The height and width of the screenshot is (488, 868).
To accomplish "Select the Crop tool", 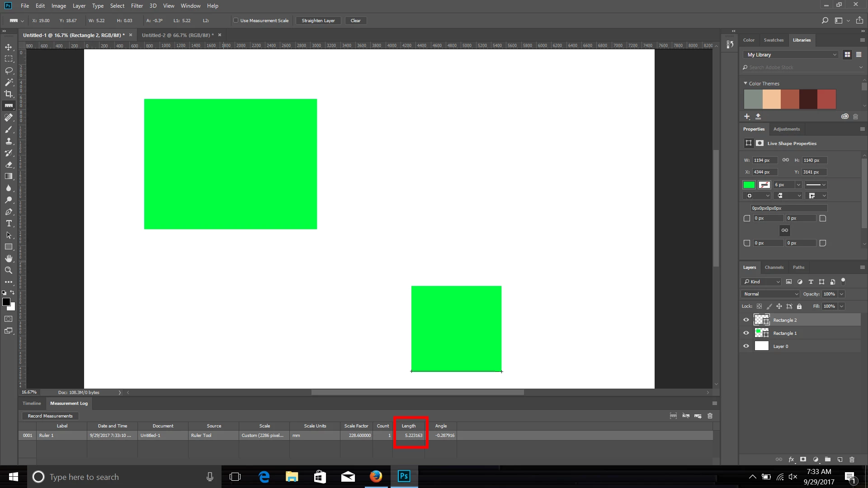I will tap(9, 94).
